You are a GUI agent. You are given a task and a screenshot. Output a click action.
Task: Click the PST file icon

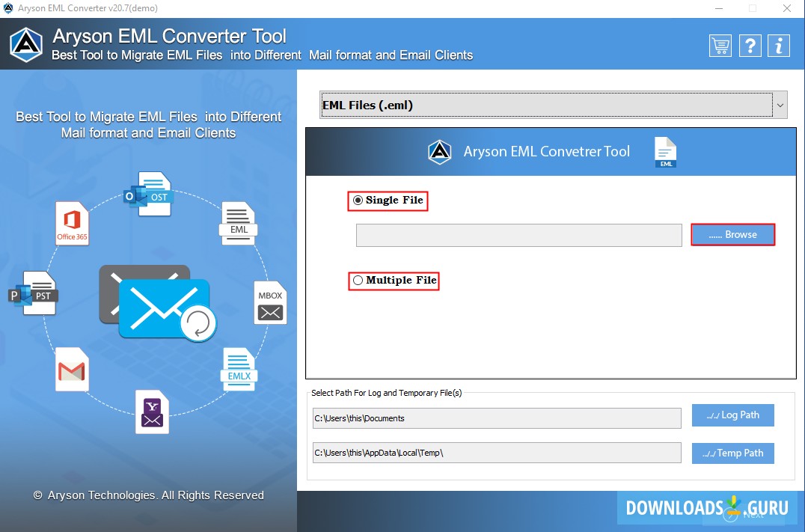(33, 293)
